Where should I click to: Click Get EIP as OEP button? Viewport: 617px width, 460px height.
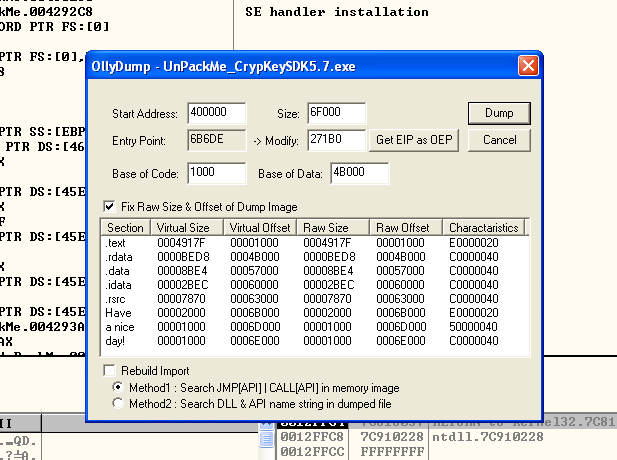coord(414,140)
